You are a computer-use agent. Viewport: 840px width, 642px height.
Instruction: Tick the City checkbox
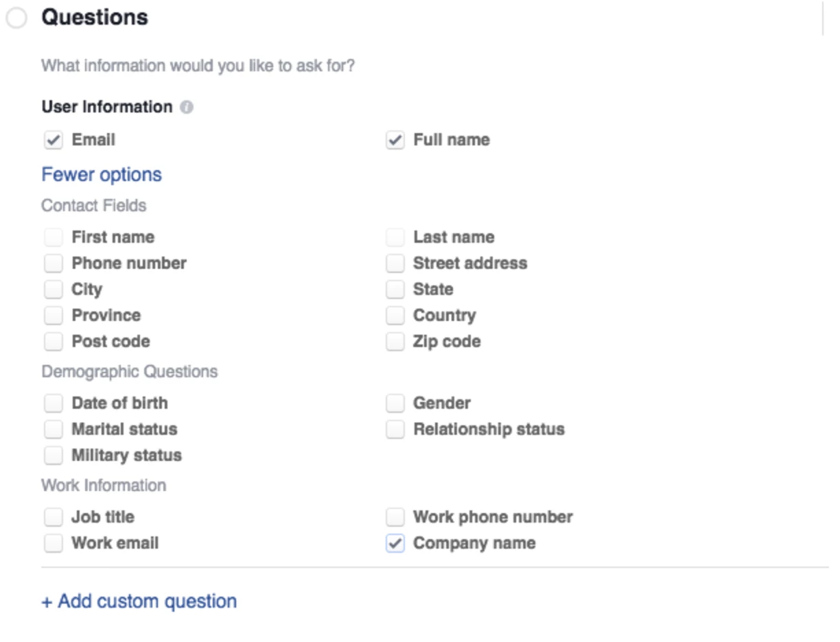coord(53,289)
